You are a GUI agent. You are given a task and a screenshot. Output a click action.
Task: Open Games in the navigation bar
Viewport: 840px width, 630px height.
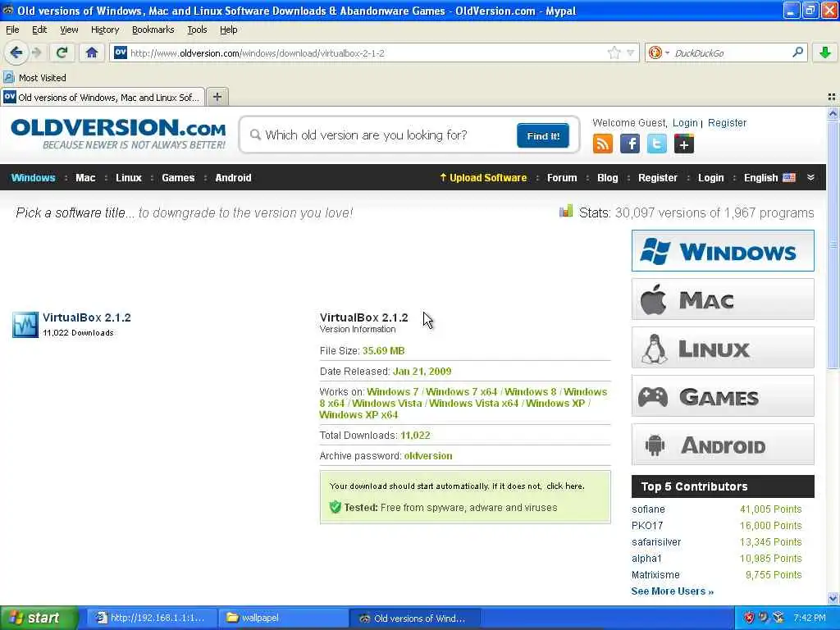point(178,177)
